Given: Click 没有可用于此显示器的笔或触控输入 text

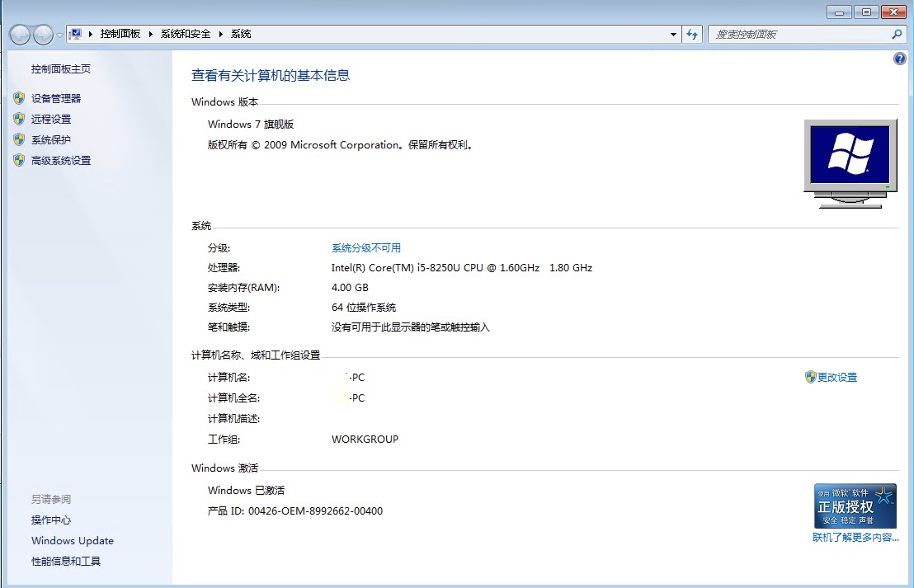Looking at the screenshot, I should pyautogui.click(x=410, y=327).
